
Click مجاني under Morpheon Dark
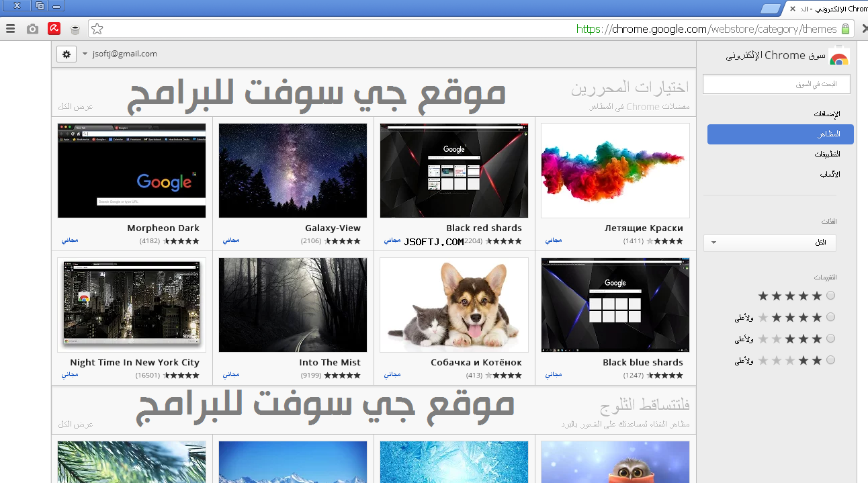[x=70, y=240]
